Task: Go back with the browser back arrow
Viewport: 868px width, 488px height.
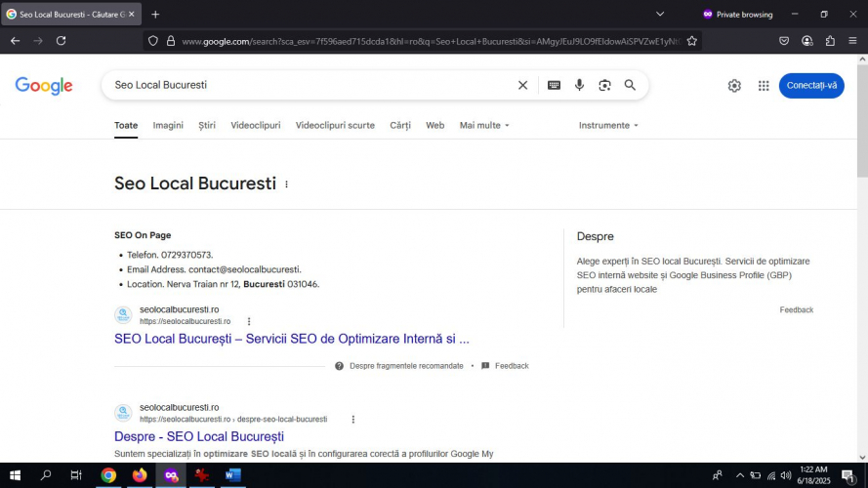Action: (15, 41)
